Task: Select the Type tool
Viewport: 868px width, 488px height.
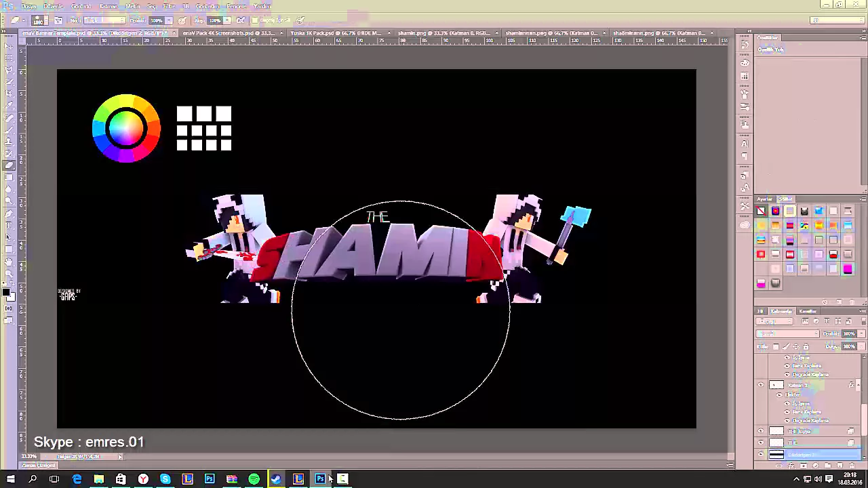Action: point(9,225)
